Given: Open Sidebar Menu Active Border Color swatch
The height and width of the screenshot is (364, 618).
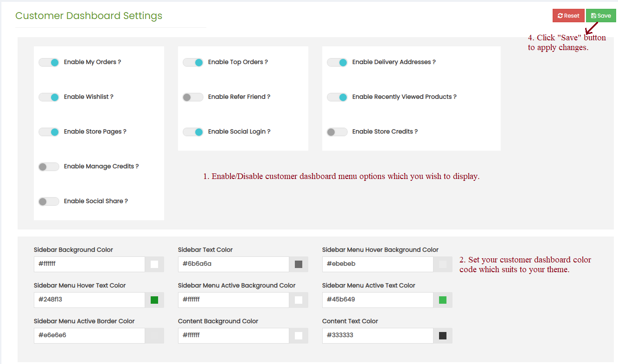Looking at the screenshot, I should point(154,336).
